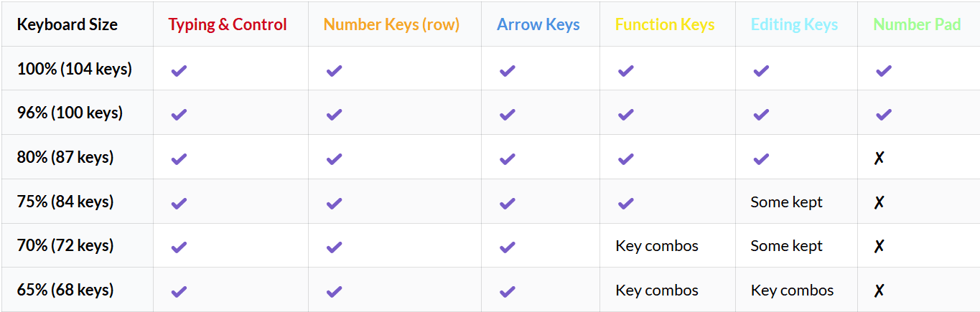
Task: Click the Typing & Control column header
Action: pos(228,24)
